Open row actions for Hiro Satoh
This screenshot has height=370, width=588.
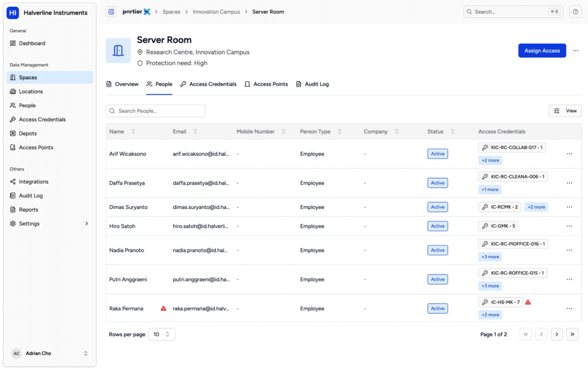pyautogui.click(x=569, y=226)
